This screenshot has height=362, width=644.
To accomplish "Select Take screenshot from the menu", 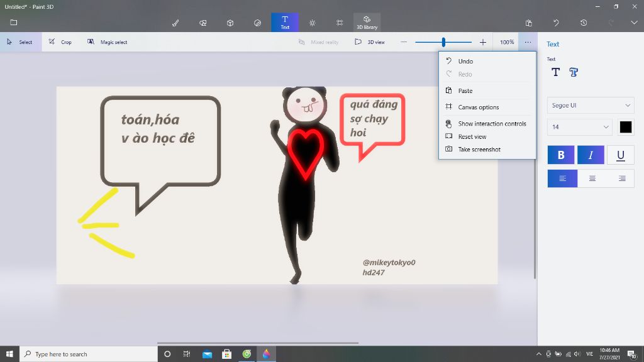I will pyautogui.click(x=487, y=150).
